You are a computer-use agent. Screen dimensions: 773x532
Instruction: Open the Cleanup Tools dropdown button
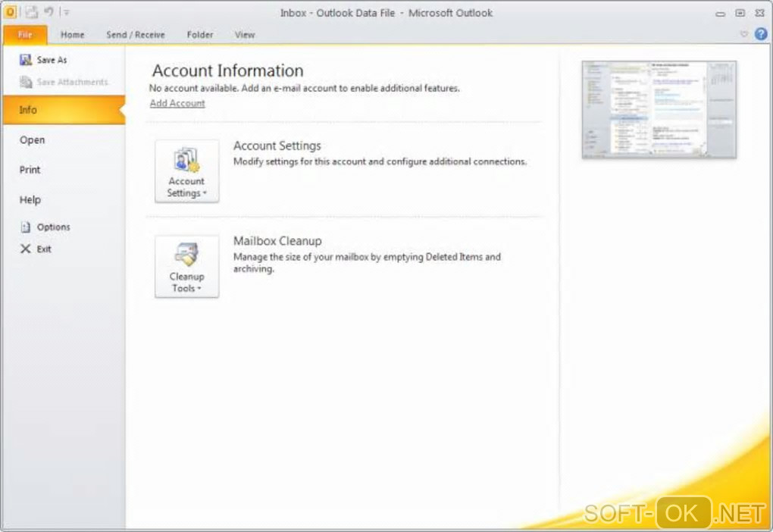click(x=187, y=266)
